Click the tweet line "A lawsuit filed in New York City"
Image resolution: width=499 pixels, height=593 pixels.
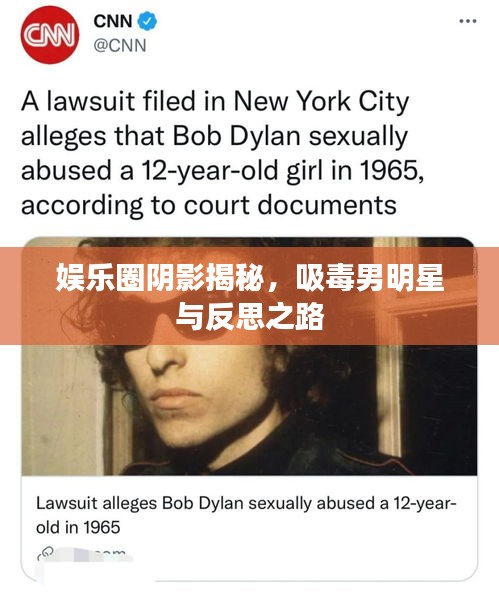tap(215, 101)
